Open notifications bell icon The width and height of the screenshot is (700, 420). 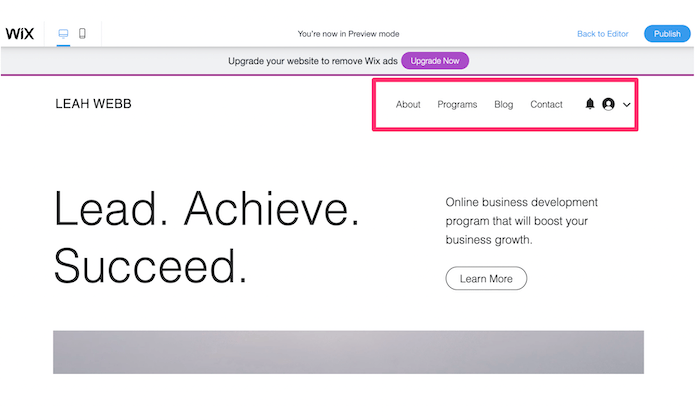[x=590, y=104]
